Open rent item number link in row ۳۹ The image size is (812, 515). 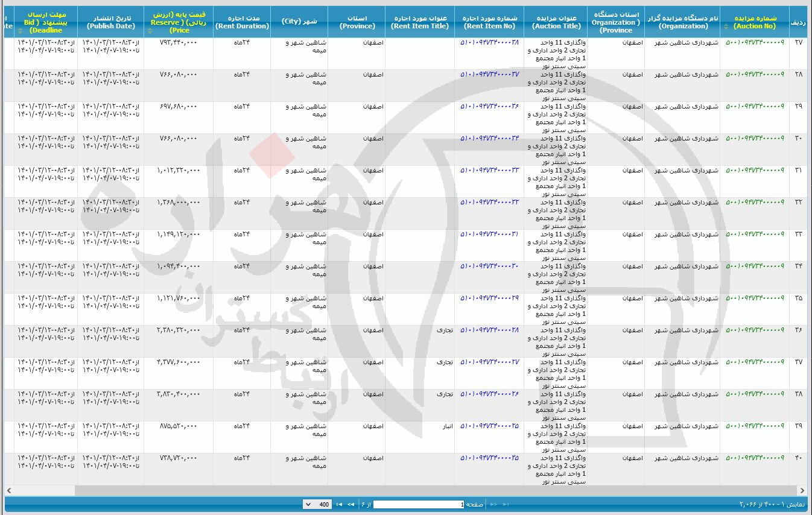pos(489,426)
